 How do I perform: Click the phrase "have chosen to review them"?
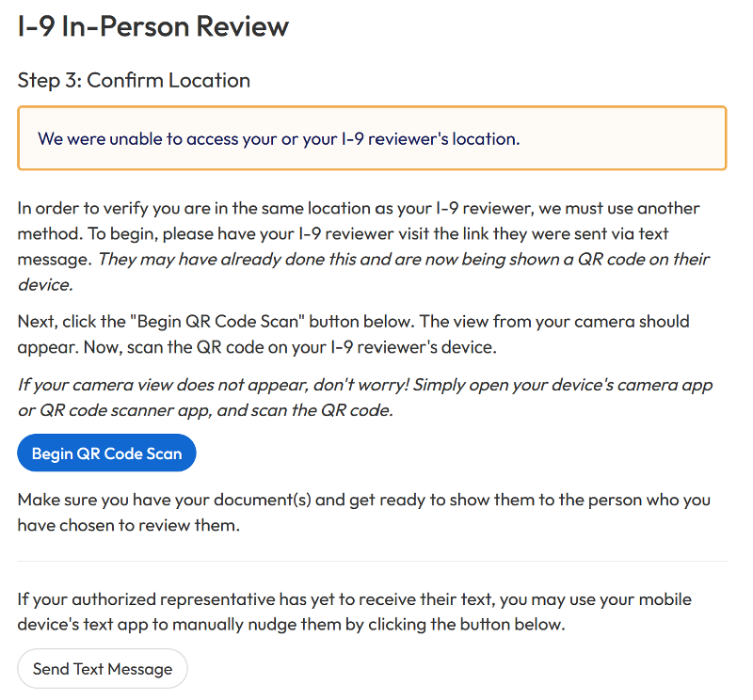[x=129, y=525]
